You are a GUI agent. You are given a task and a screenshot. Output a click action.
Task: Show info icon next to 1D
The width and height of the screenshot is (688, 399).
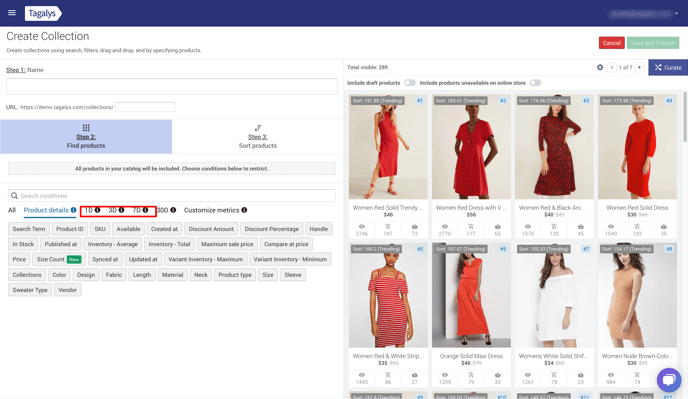(x=97, y=210)
